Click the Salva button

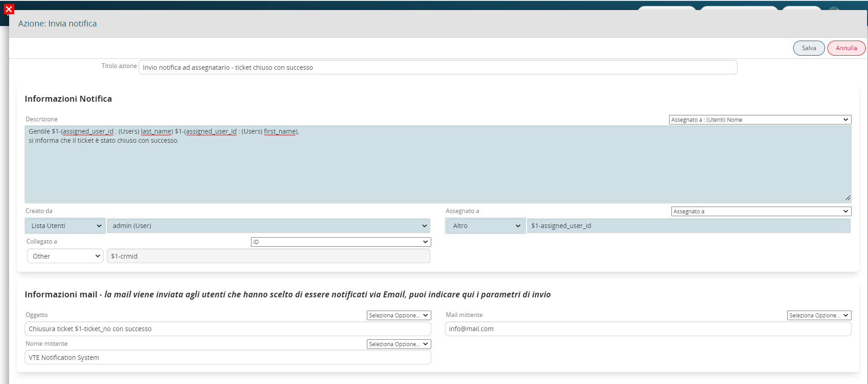pyautogui.click(x=809, y=48)
